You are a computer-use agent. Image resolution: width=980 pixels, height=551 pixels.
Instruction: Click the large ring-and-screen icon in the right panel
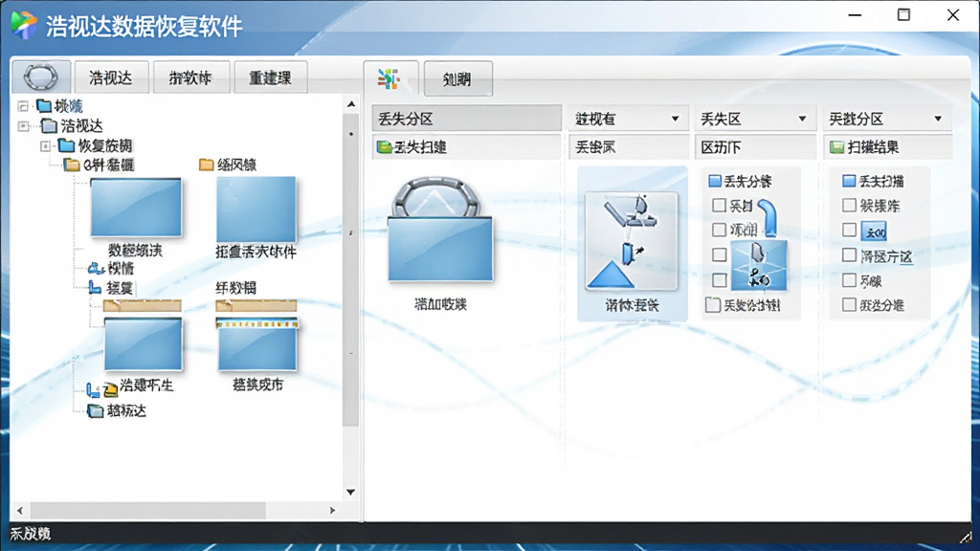tap(440, 230)
